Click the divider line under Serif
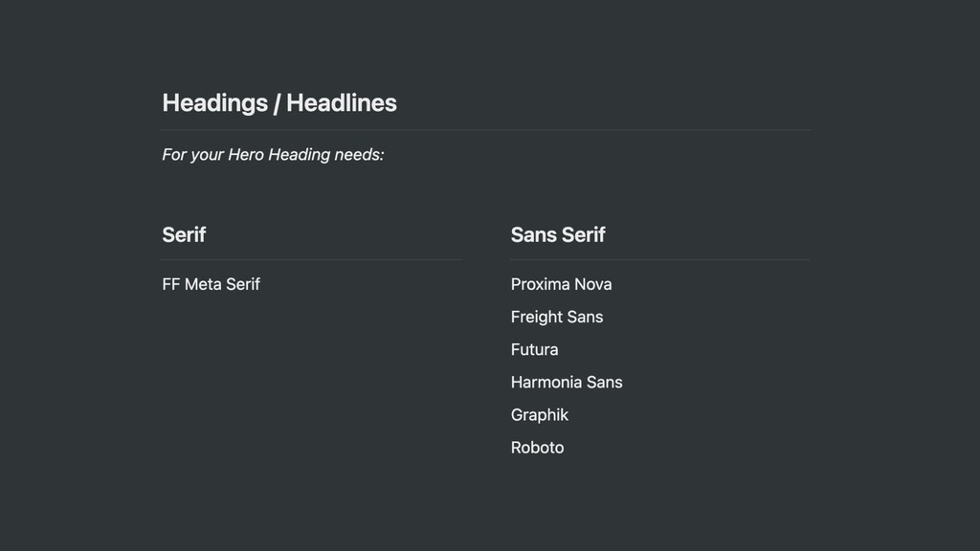The image size is (980, 551). pyautogui.click(x=311, y=259)
